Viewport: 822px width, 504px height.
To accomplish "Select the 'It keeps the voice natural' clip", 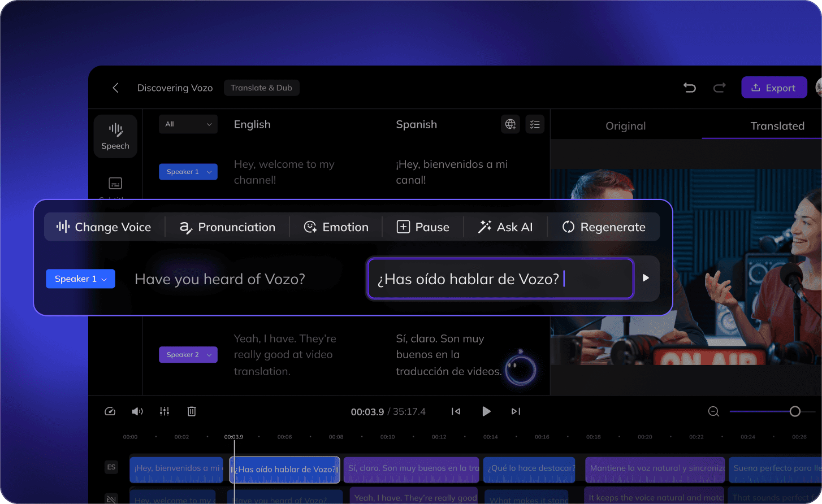I will tap(654, 496).
